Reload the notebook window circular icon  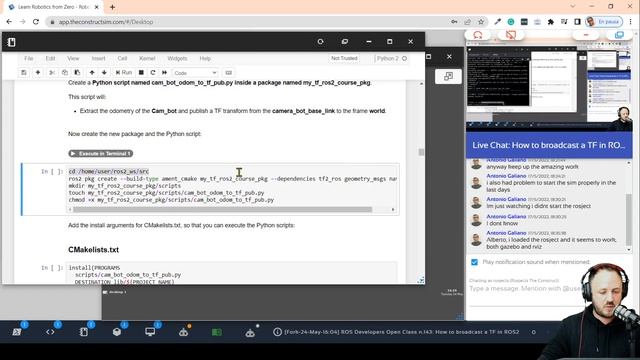click(320, 42)
